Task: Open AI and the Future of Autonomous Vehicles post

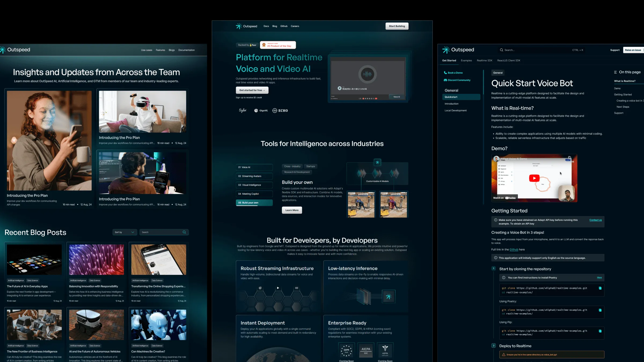Action: (x=94, y=352)
